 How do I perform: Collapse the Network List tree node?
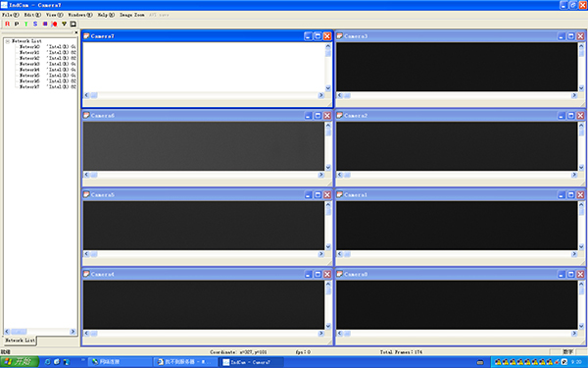[8, 41]
